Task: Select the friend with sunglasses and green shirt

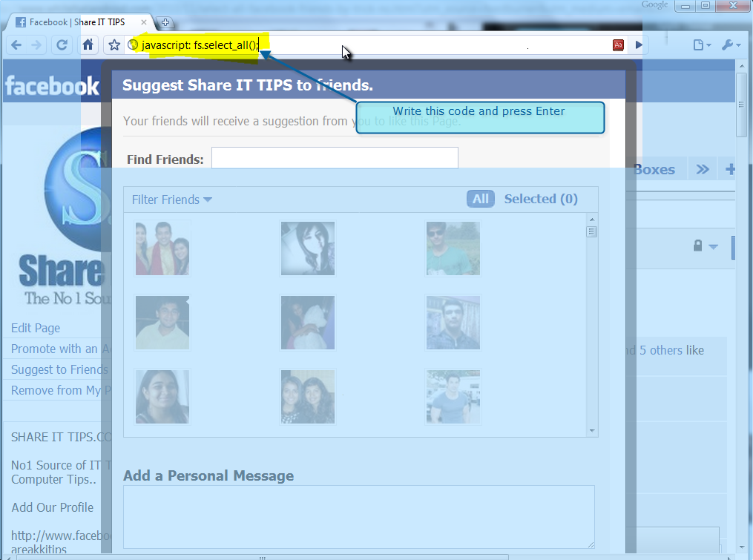Action: [453, 248]
